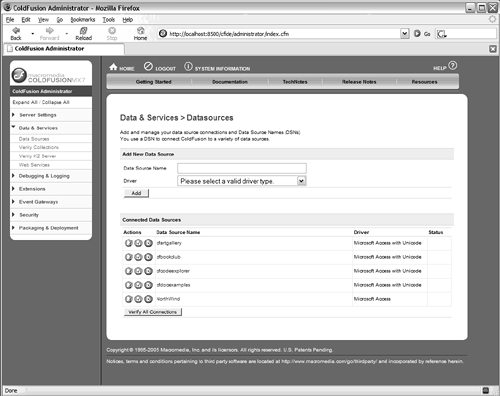Close the ColdFusion Administrator browser tab

click(493, 49)
